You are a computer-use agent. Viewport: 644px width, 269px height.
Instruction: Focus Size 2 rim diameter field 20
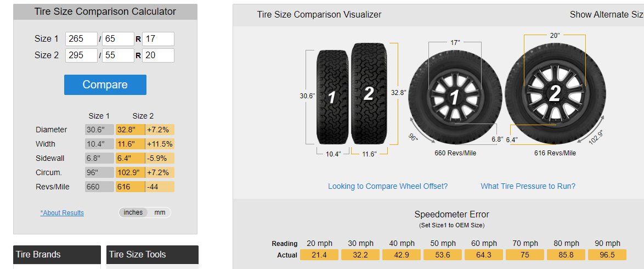pyautogui.click(x=158, y=55)
